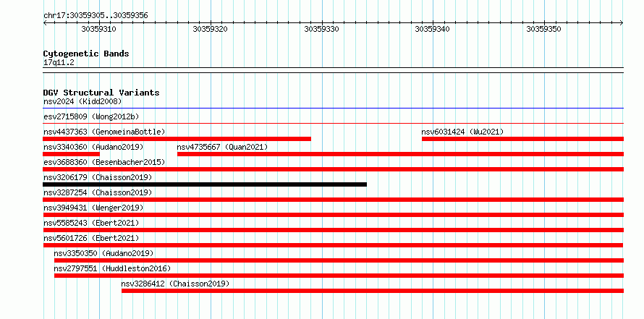This screenshot has height=319, width=644.
Task: Select the 17q11.2 band label
Action: click(x=59, y=63)
